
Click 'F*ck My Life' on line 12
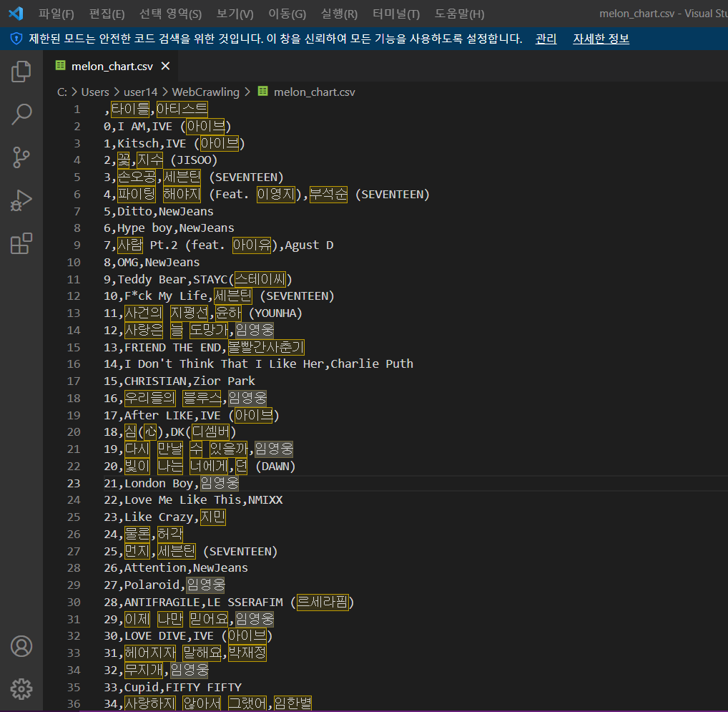[x=166, y=296]
